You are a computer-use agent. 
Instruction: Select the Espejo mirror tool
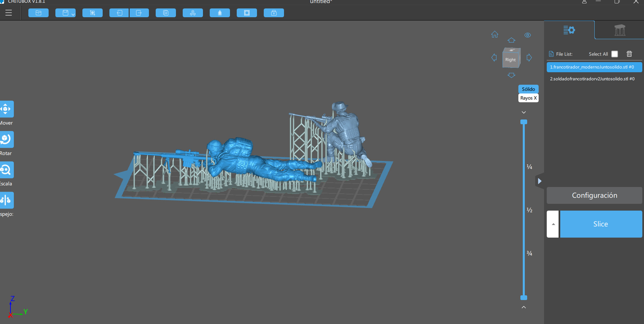pyautogui.click(x=6, y=200)
